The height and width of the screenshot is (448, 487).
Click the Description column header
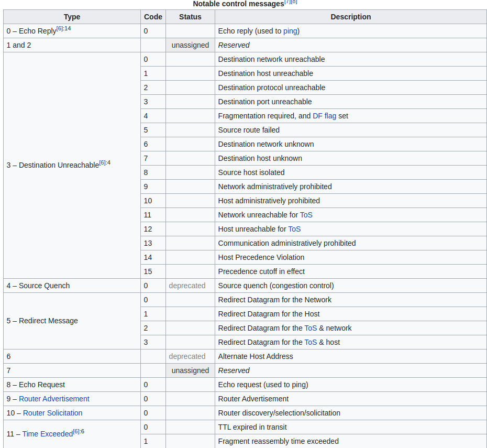[351, 17]
